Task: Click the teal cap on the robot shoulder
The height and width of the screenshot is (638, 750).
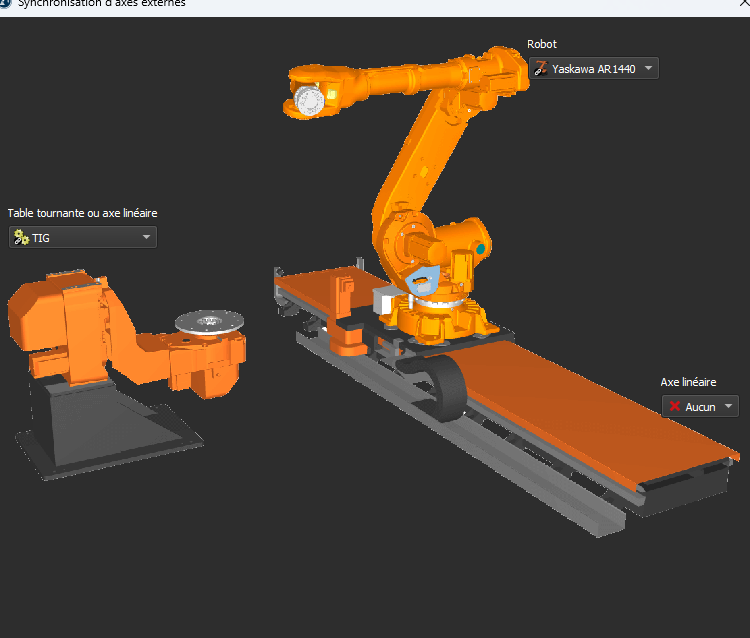Action: [481, 247]
